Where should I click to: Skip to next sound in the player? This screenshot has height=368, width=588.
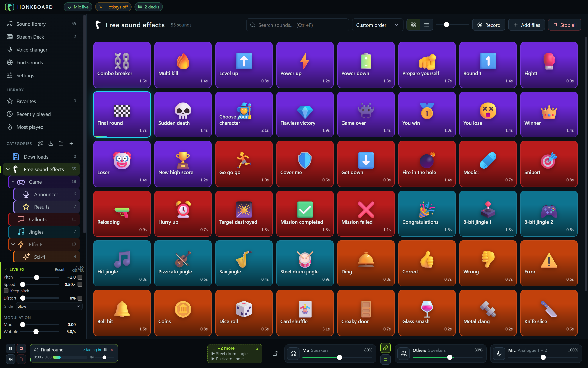[10, 359]
